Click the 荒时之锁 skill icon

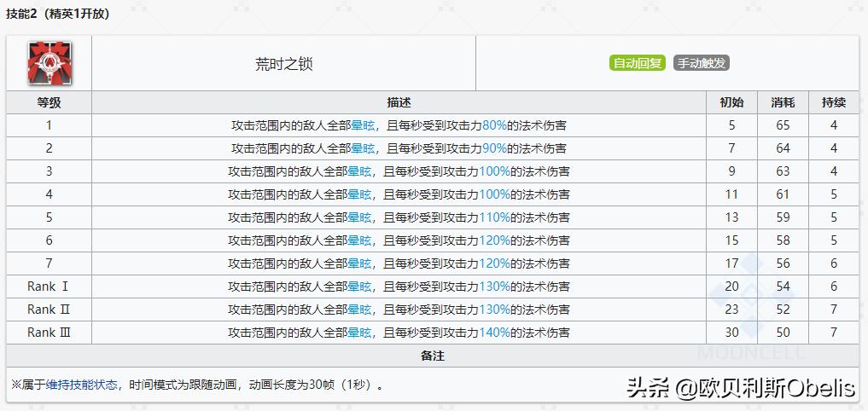(x=50, y=64)
